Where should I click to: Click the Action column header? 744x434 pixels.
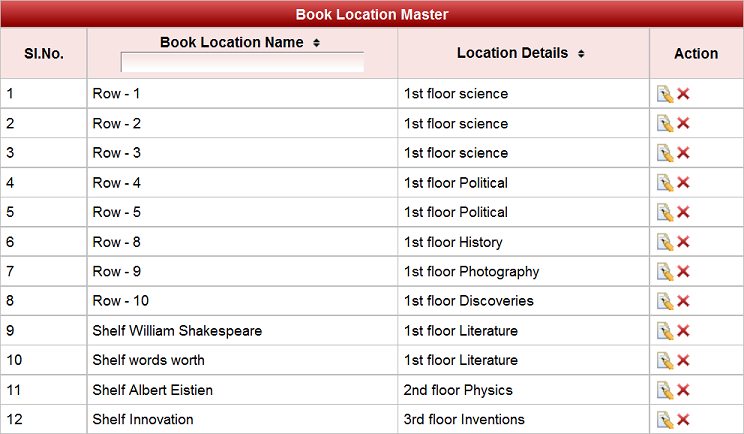click(696, 53)
